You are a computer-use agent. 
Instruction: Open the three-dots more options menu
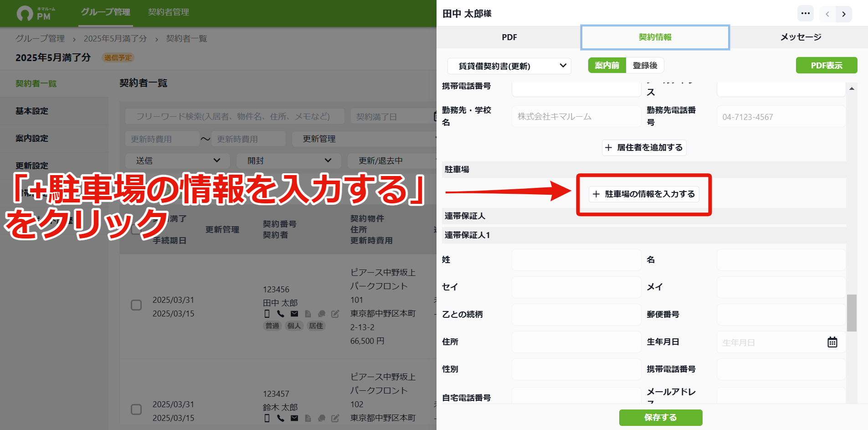click(806, 13)
